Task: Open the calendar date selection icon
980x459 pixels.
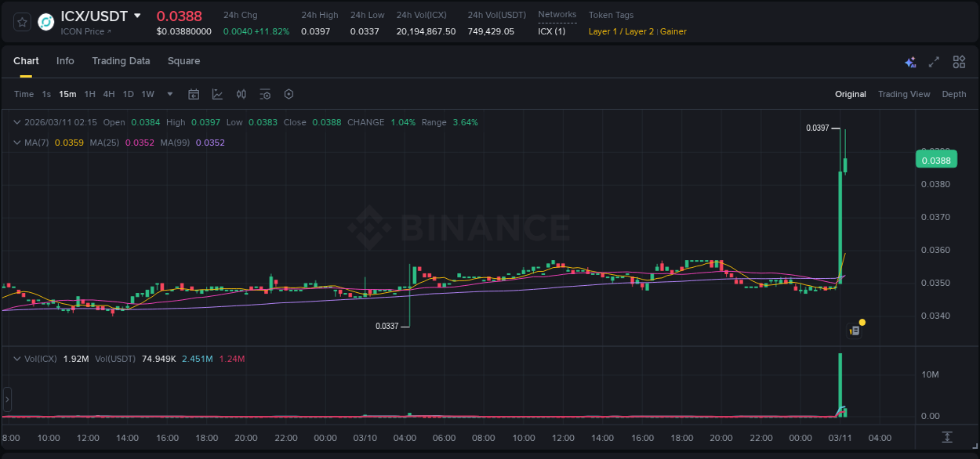Action: [194, 94]
